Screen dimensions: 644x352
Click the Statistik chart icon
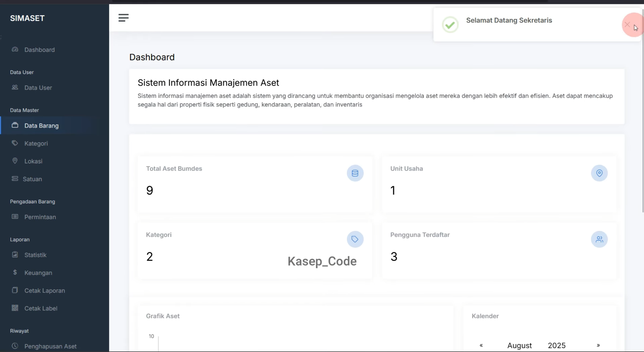click(x=15, y=255)
